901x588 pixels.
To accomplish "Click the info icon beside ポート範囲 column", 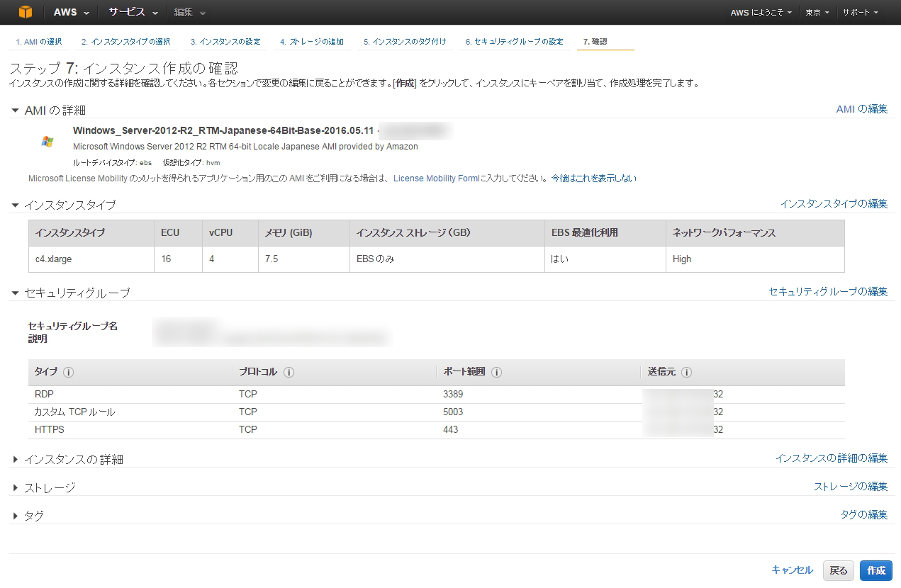I will (498, 371).
